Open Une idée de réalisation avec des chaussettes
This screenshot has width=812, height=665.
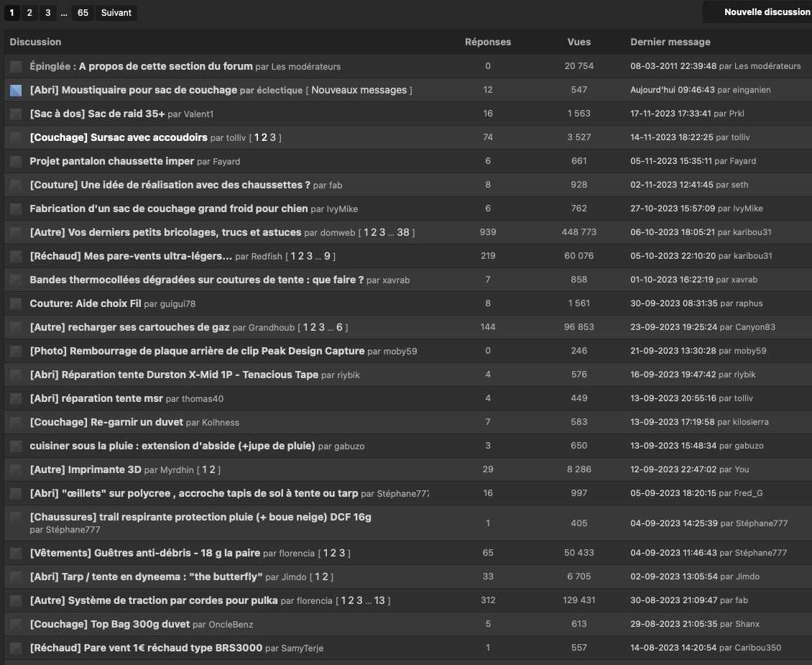click(x=170, y=185)
